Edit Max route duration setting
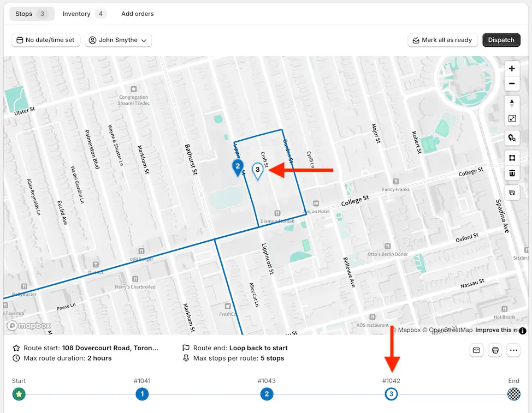The width and height of the screenshot is (532, 413). (x=62, y=358)
